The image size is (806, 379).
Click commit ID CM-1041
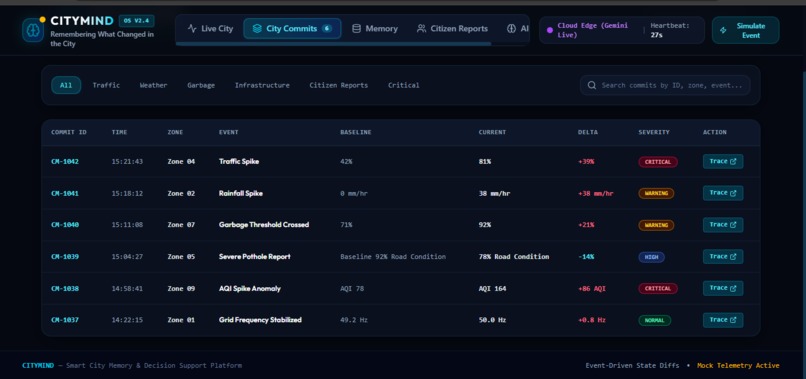click(65, 193)
